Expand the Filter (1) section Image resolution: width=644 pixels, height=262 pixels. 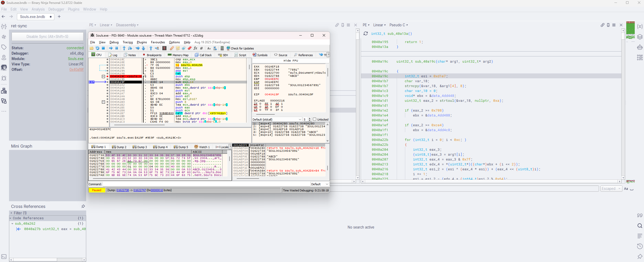(12, 213)
